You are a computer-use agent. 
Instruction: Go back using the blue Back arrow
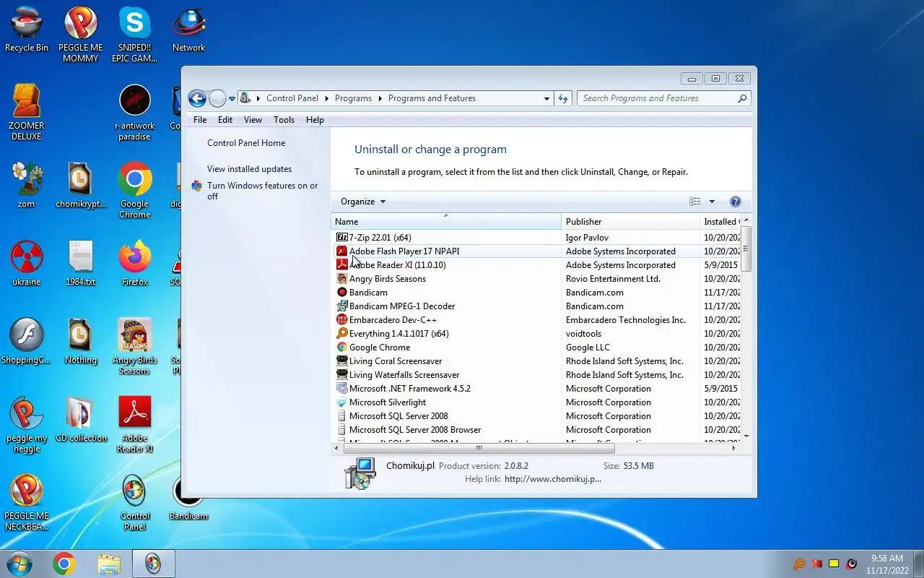coord(197,98)
